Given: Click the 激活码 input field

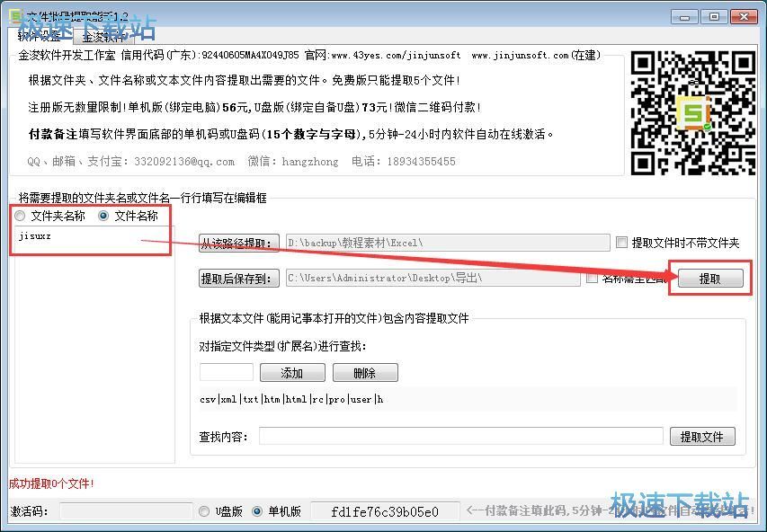Looking at the screenshot, I should point(126,511).
